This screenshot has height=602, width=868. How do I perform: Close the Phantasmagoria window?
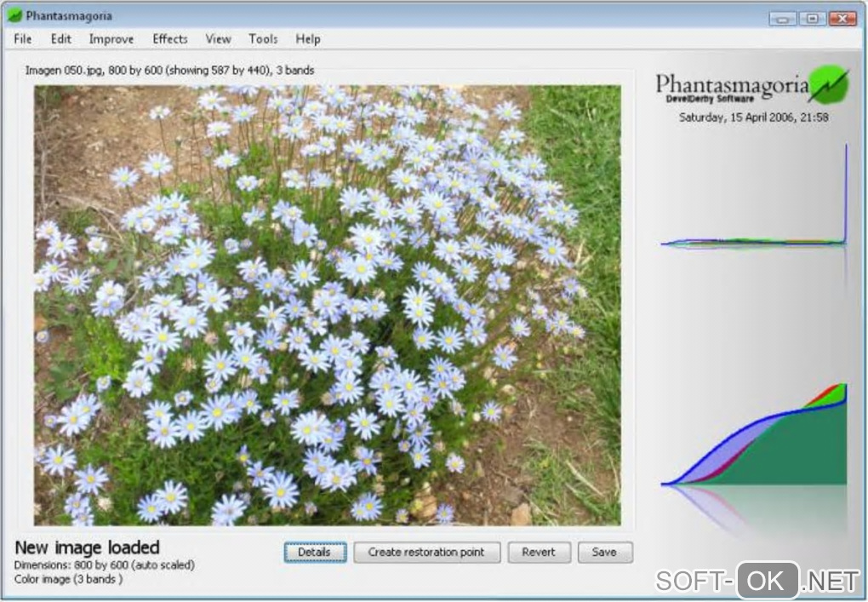point(842,19)
